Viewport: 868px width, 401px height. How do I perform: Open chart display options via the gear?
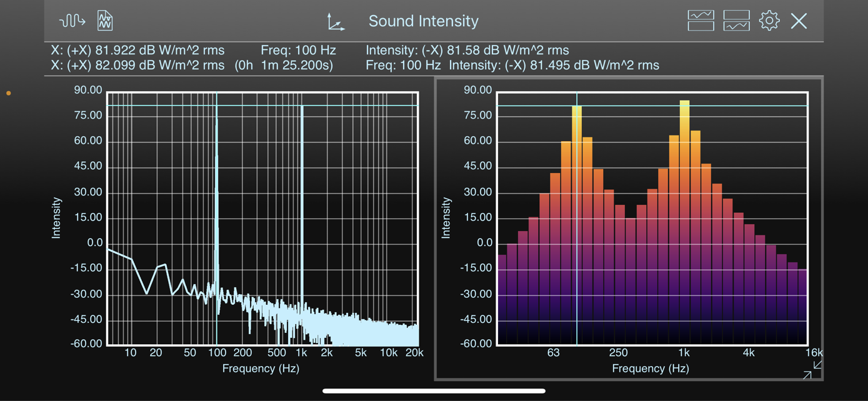[x=769, y=20]
